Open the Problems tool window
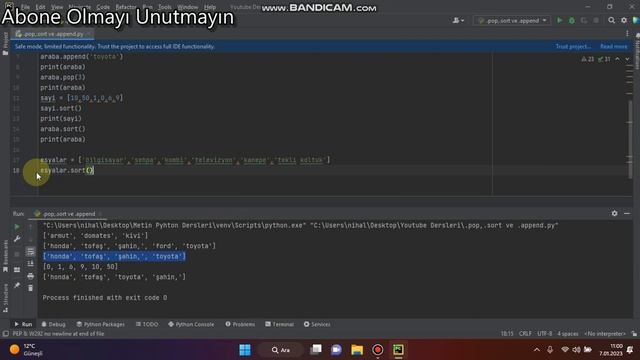The height and width of the screenshot is (360, 640). click(x=240, y=324)
